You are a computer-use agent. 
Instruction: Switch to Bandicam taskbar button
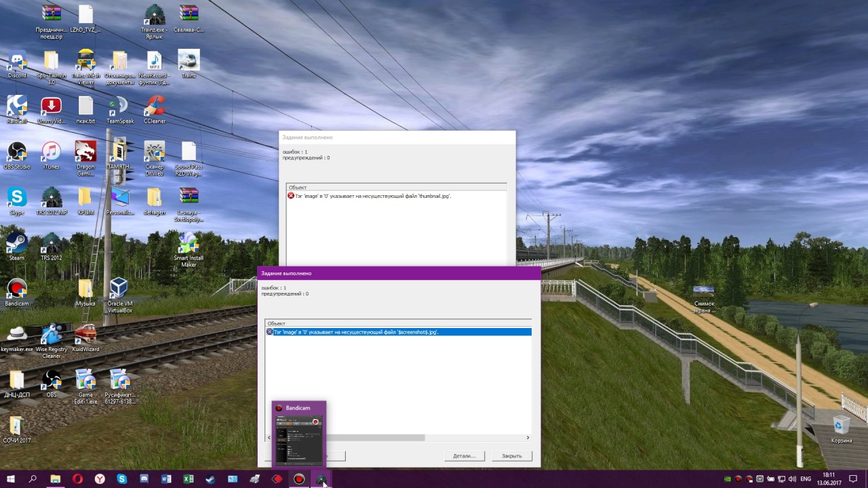299,479
